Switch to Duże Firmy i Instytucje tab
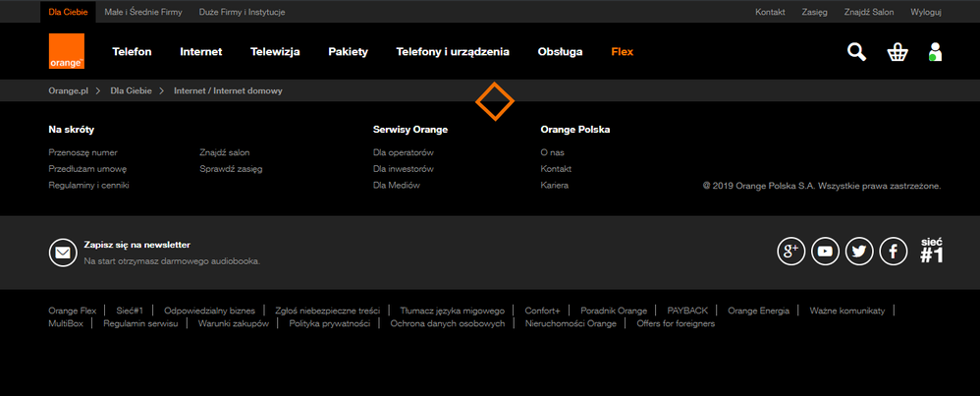980x396 pixels. [x=242, y=12]
